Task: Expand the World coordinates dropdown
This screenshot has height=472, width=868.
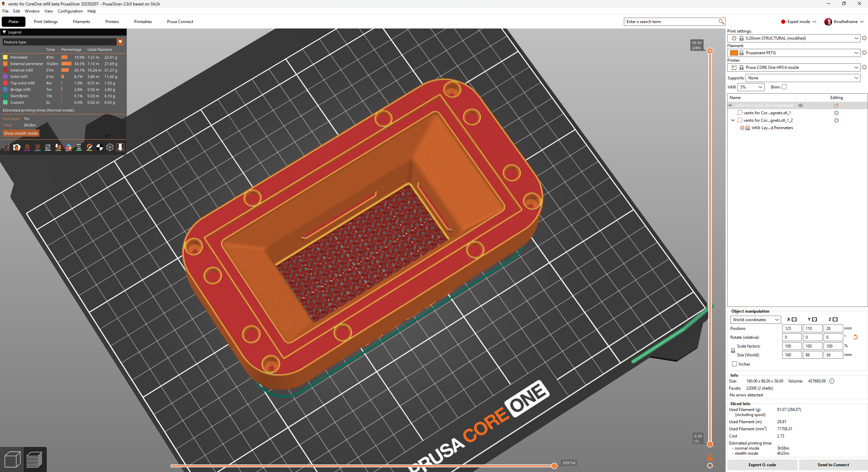Action: (x=755, y=319)
